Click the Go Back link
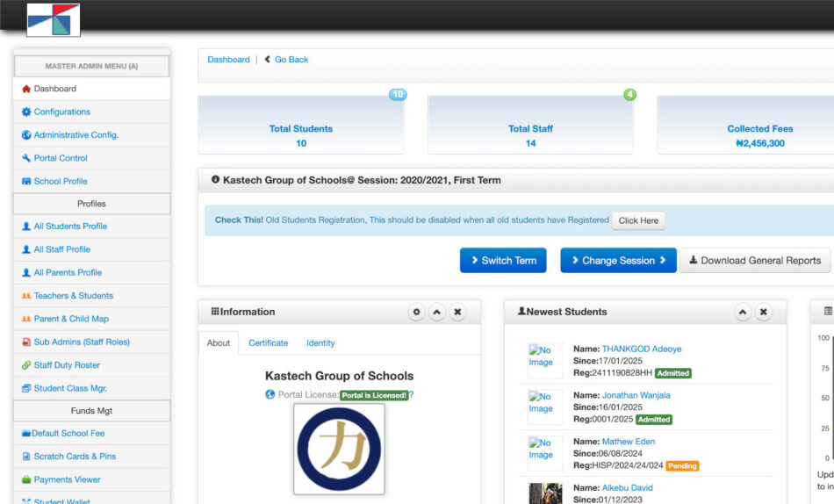This screenshot has width=834, height=504. click(291, 60)
